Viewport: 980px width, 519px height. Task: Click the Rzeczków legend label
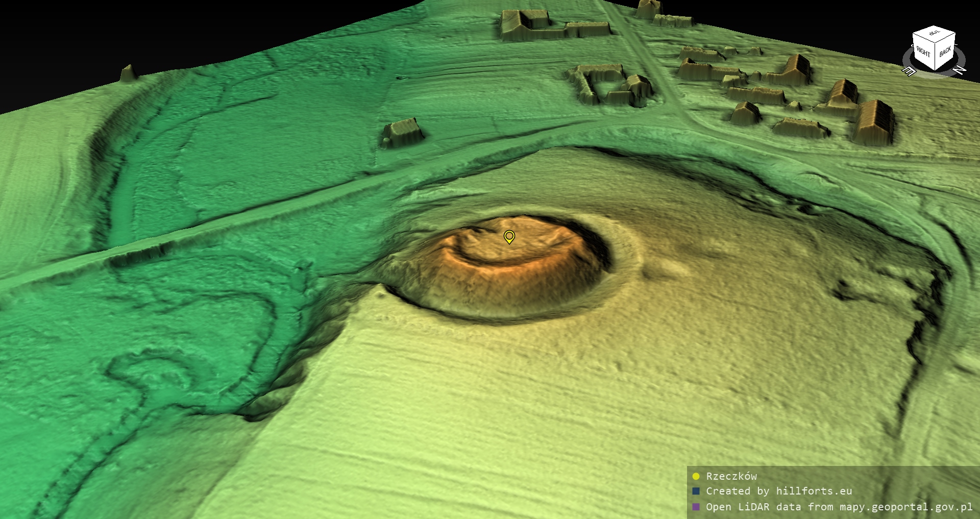tap(731, 476)
